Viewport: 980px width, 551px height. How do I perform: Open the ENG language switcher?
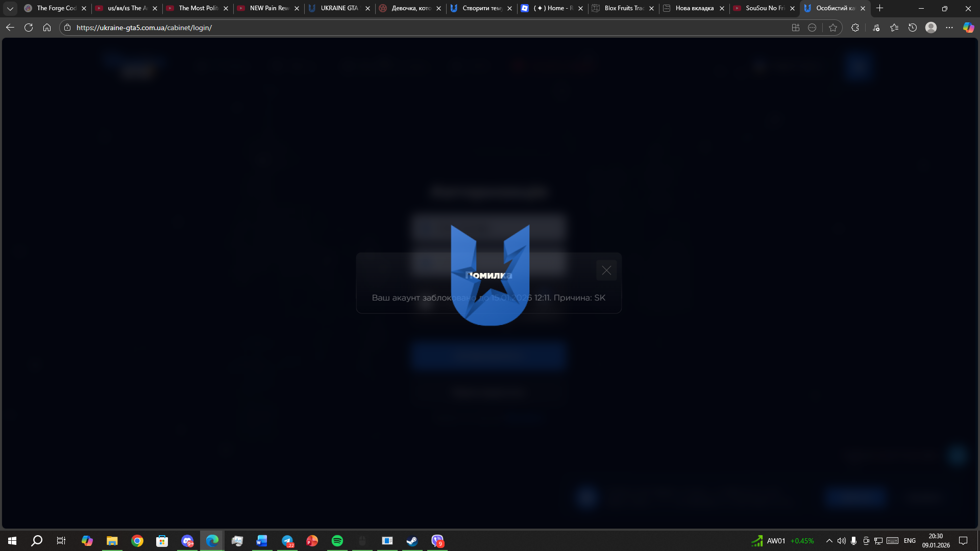[x=910, y=541]
